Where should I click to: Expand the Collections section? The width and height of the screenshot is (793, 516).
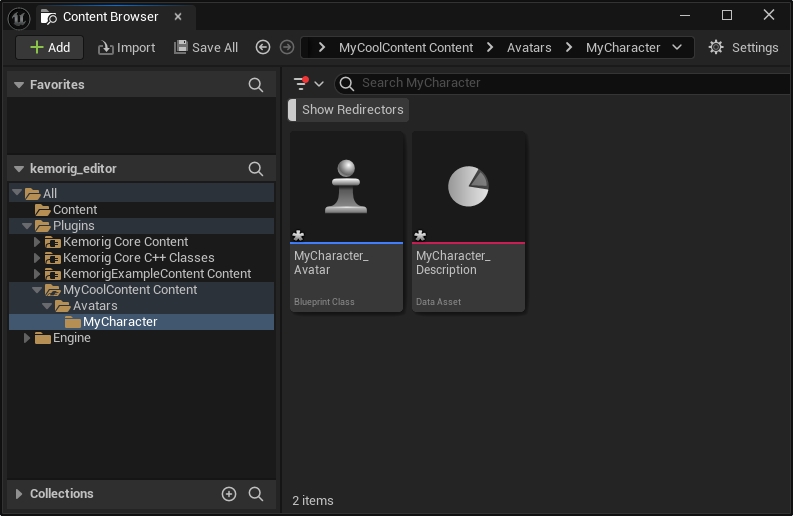coord(18,494)
